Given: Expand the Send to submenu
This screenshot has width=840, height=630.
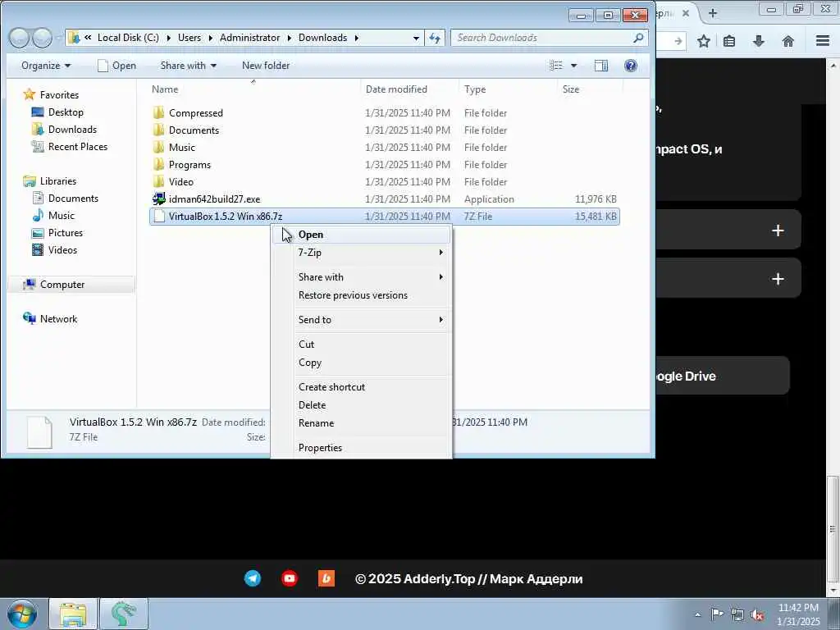Looking at the screenshot, I should [371, 319].
